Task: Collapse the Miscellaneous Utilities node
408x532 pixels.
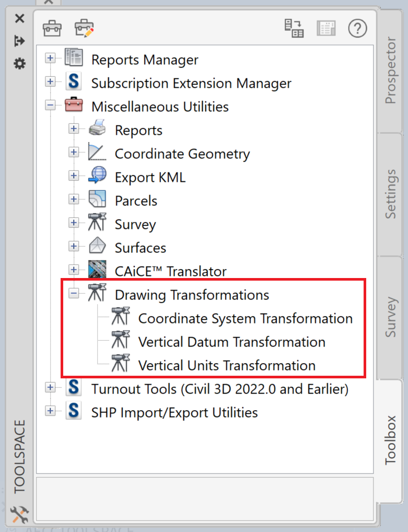Action: pos(50,106)
